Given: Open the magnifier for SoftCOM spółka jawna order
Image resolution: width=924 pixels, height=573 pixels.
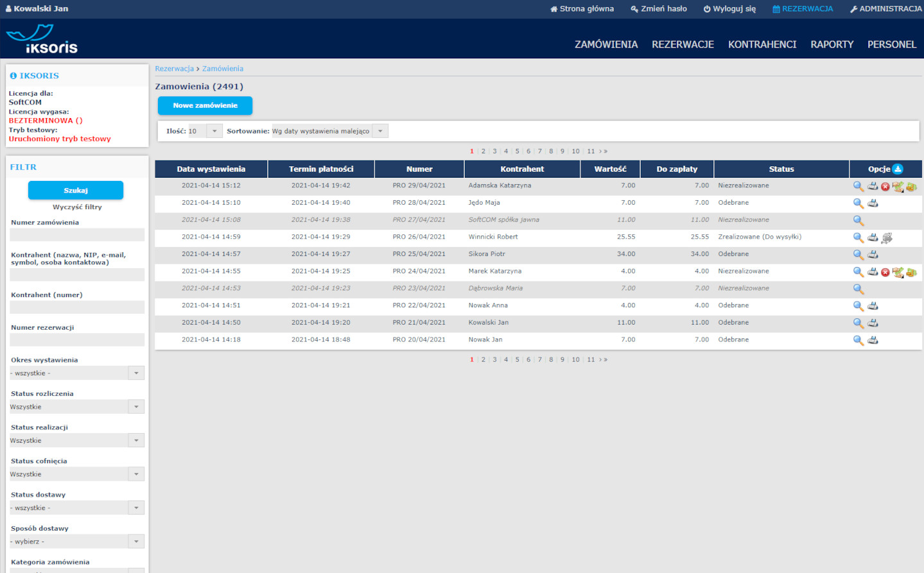Looking at the screenshot, I should click(858, 220).
